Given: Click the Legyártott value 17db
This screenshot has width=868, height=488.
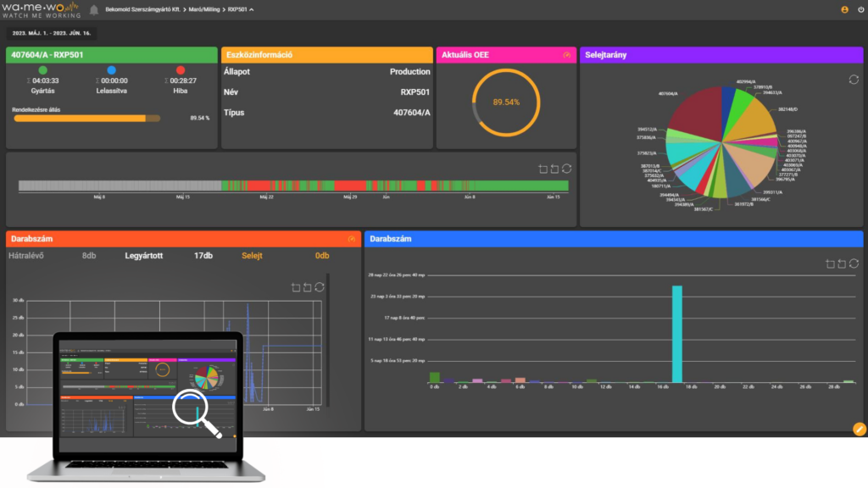Looking at the screenshot, I should pyautogui.click(x=203, y=256).
